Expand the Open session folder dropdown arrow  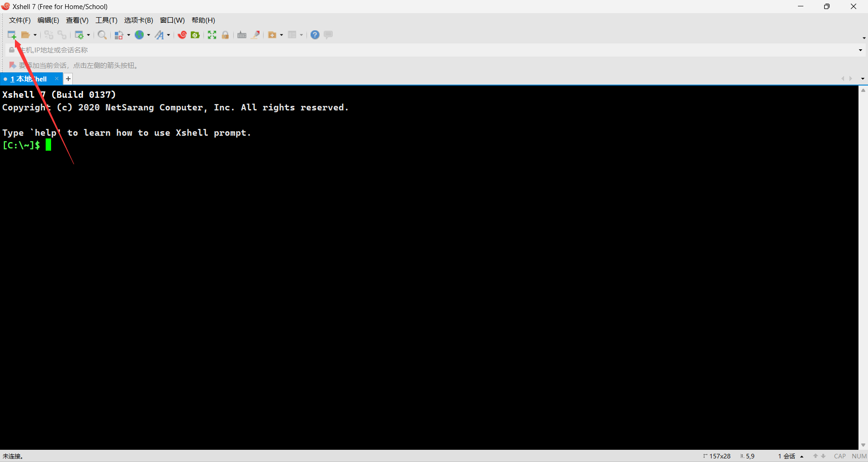coord(35,35)
